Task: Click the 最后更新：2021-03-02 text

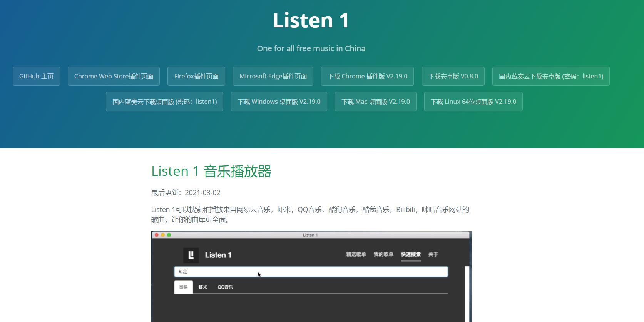Action: pos(186,193)
